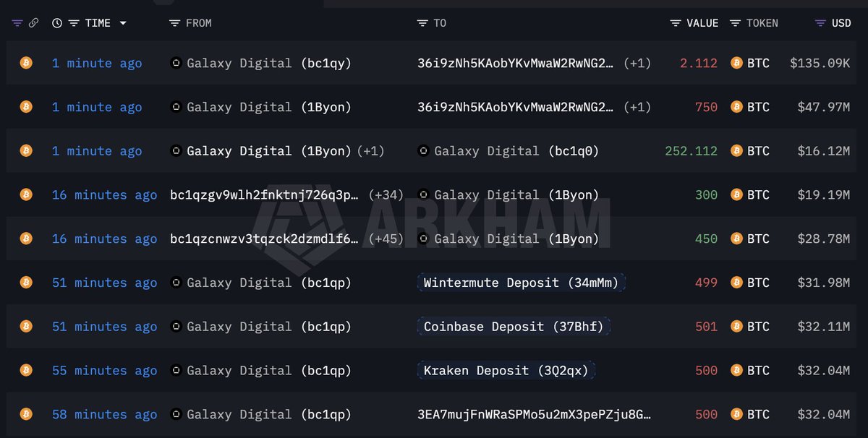Image resolution: width=868 pixels, height=438 pixels.
Task: Open Wintermute Deposit (34mMm) address
Action: 522,283
